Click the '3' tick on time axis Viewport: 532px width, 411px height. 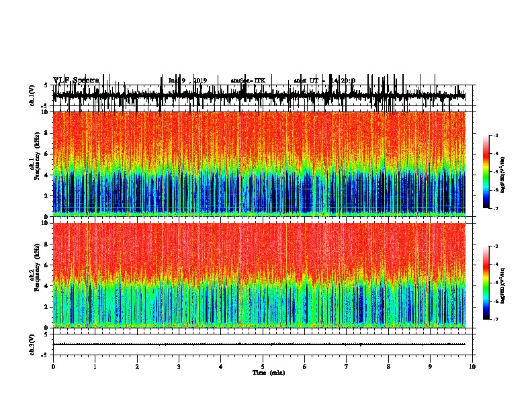click(x=179, y=367)
